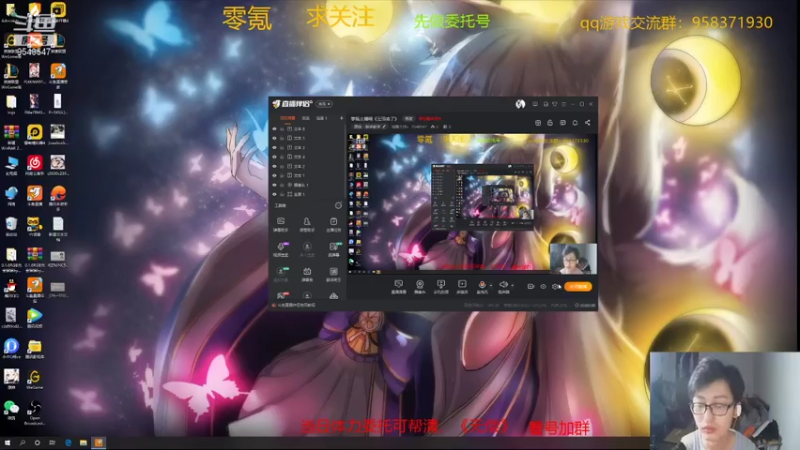Open the middle tool in toolbox top row
The height and width of the screenshot is (450, 800).
(x=307, y=224)
